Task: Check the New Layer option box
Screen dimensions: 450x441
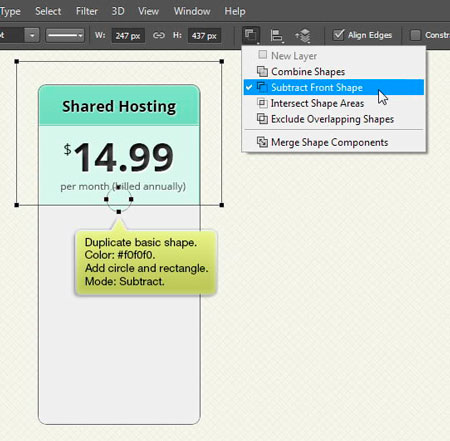Action: point(263,54)
